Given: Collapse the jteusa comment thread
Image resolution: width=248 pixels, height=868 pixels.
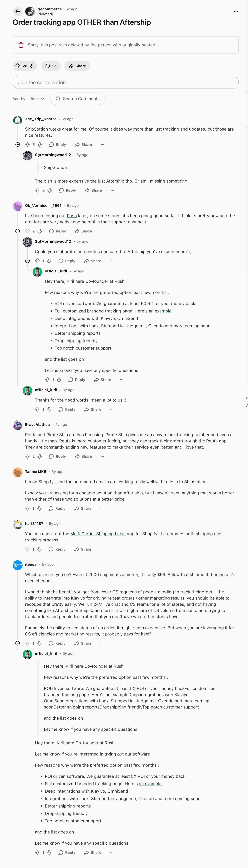Looking at the screenshot, I should 17,643.
